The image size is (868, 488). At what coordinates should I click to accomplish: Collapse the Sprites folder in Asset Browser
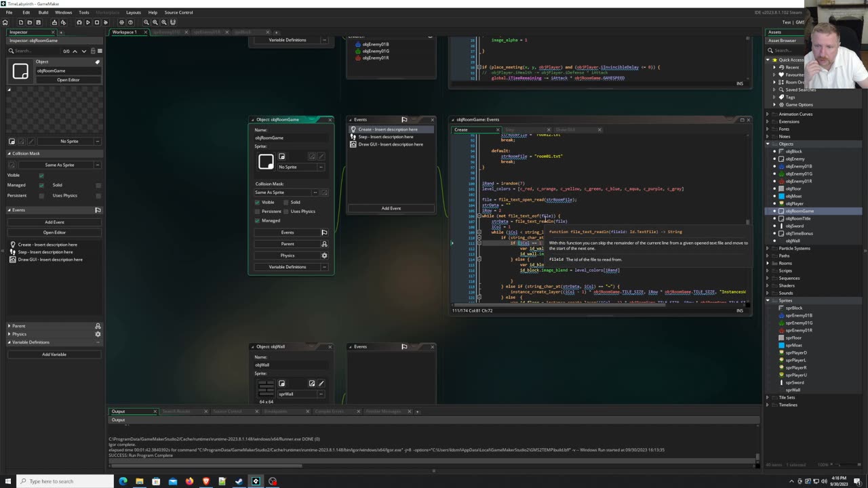[x=768, y=300]
